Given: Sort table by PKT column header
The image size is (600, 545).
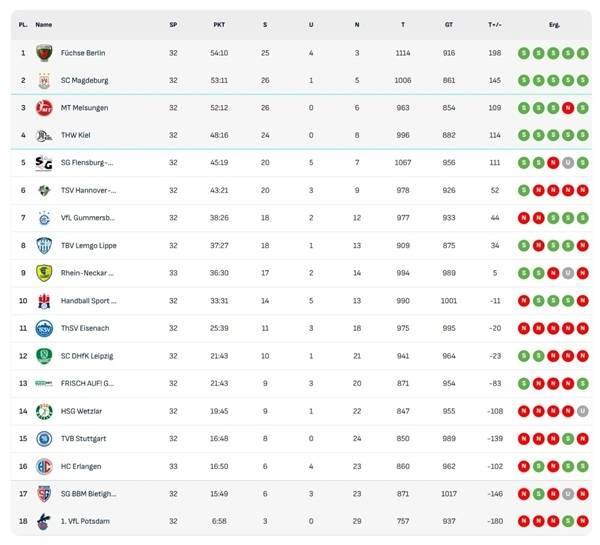Looking at the screenshot, I should pyautogui.click(x=219, y=23).
